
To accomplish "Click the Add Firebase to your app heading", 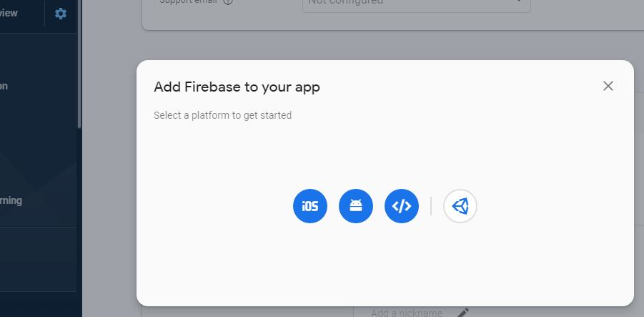I will tap(237, 87).
